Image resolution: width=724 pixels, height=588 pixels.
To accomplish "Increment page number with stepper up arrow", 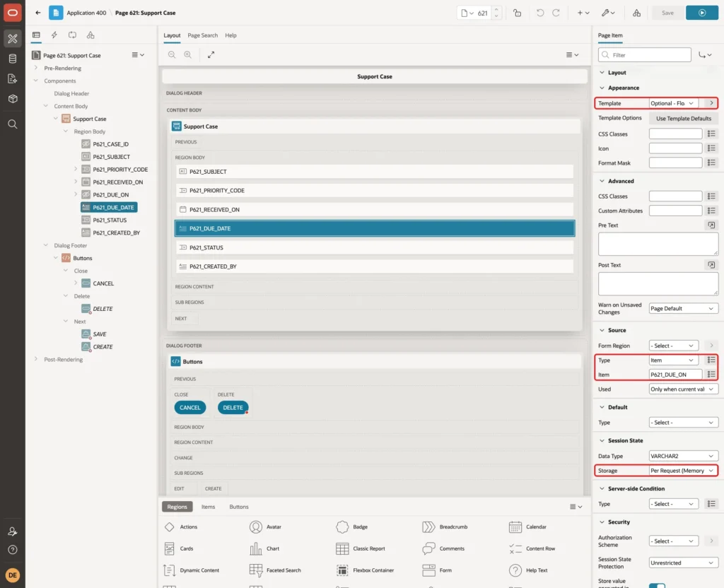I will click(496, 9).
